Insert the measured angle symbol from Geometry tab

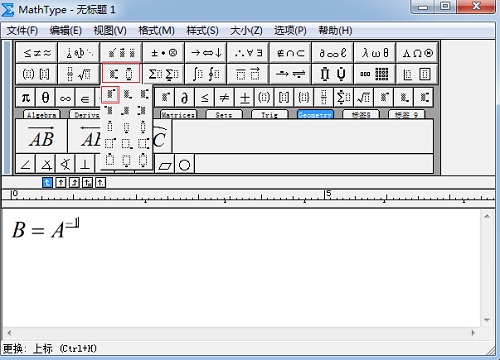click(46, 164)
